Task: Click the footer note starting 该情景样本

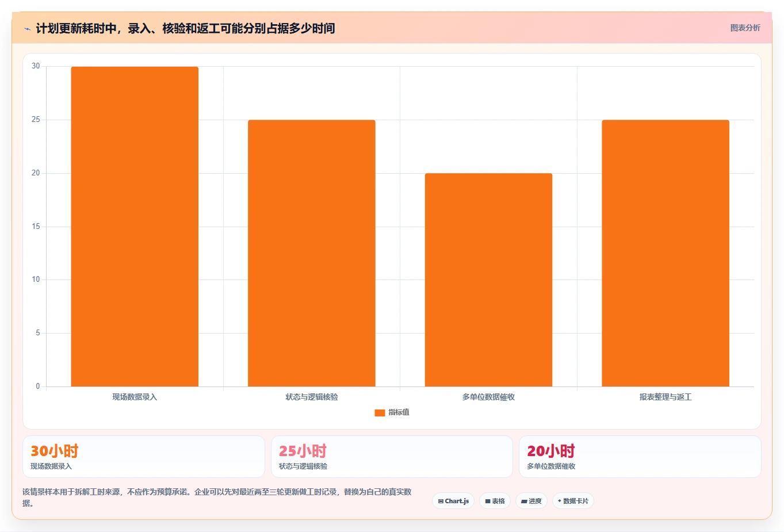Action: pos(217,497)
